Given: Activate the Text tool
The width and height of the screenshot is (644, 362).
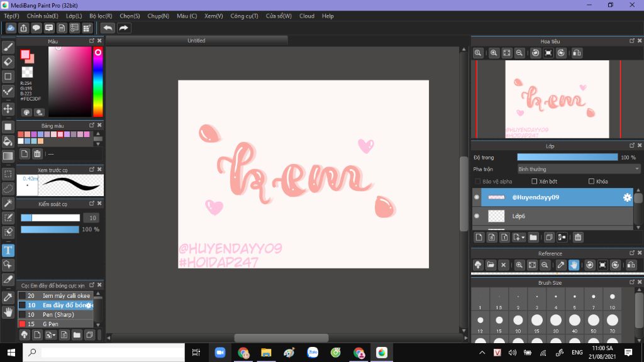Looking at the screenshot, I should pyautogui.click(x=8, y=250).
